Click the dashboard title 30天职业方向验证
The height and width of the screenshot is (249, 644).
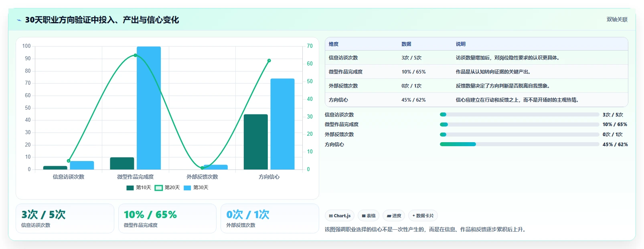[102, 20]
